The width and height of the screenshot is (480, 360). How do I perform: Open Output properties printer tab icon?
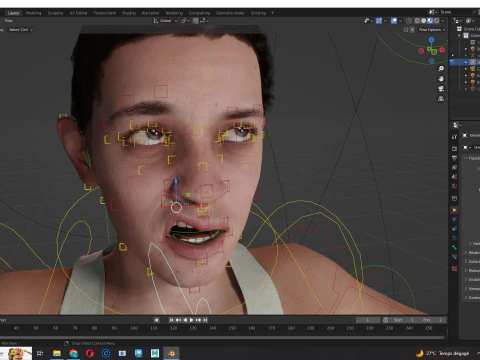(454, 158)
